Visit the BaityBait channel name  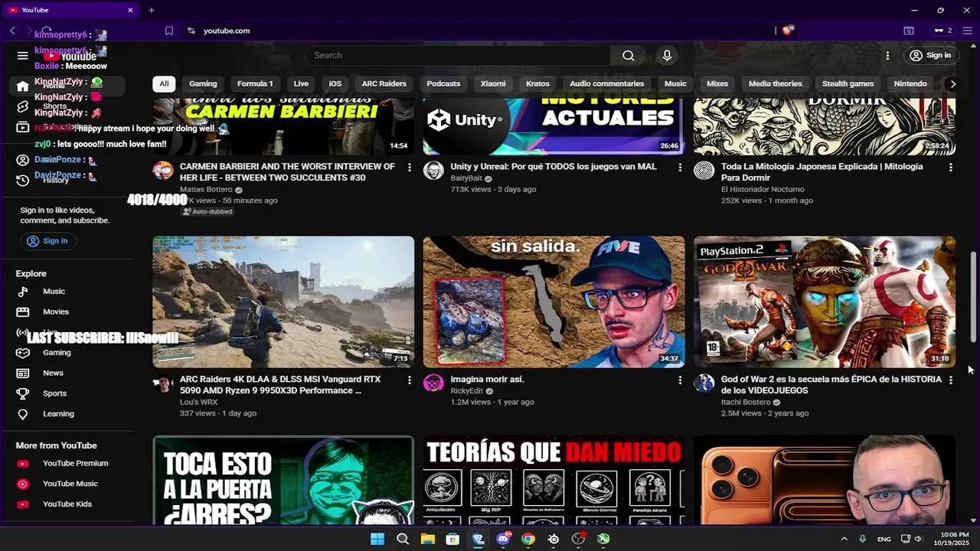pos(466,178)
